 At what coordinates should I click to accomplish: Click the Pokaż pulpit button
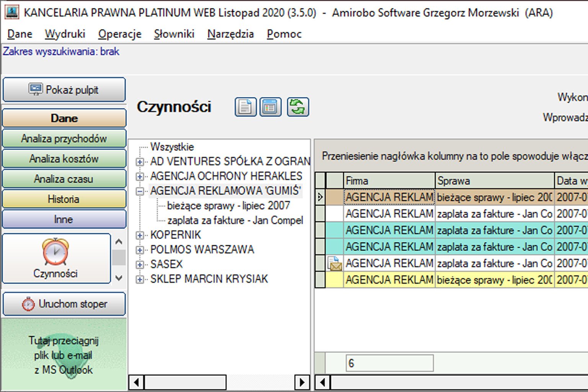64,90
